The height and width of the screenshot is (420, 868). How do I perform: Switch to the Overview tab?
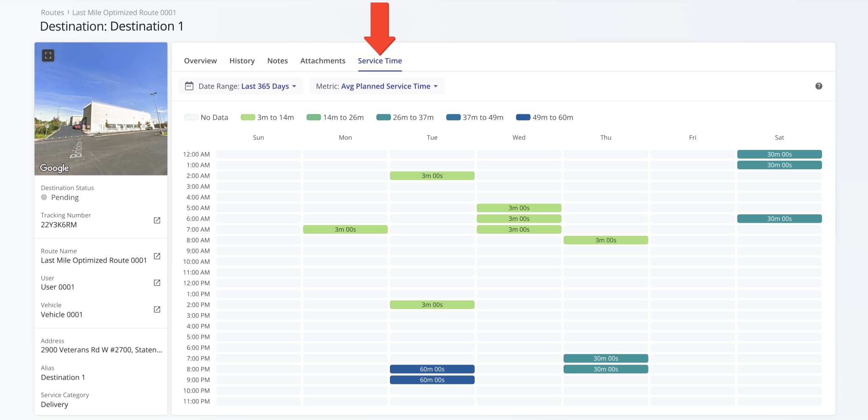click(x=200, y=61)
